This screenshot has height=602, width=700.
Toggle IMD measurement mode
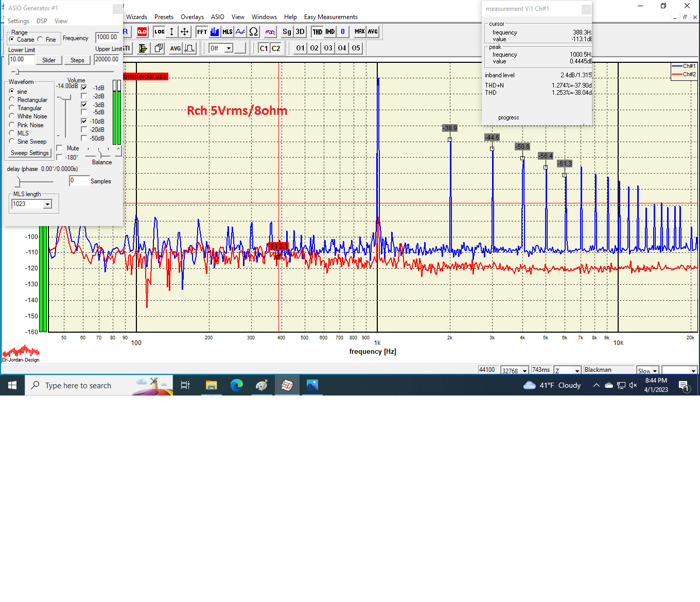[330, 32]
